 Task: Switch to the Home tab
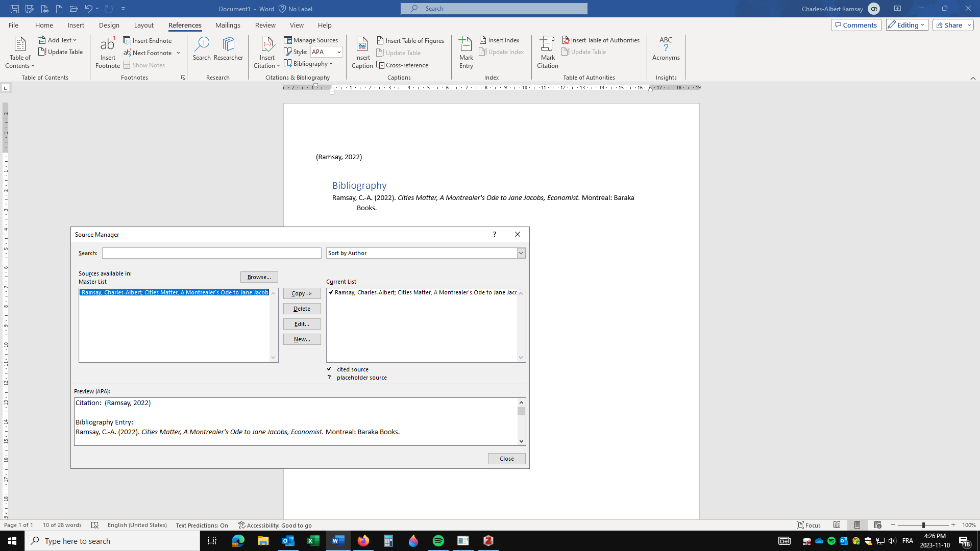pyautogui.click(x=44, y=25)
